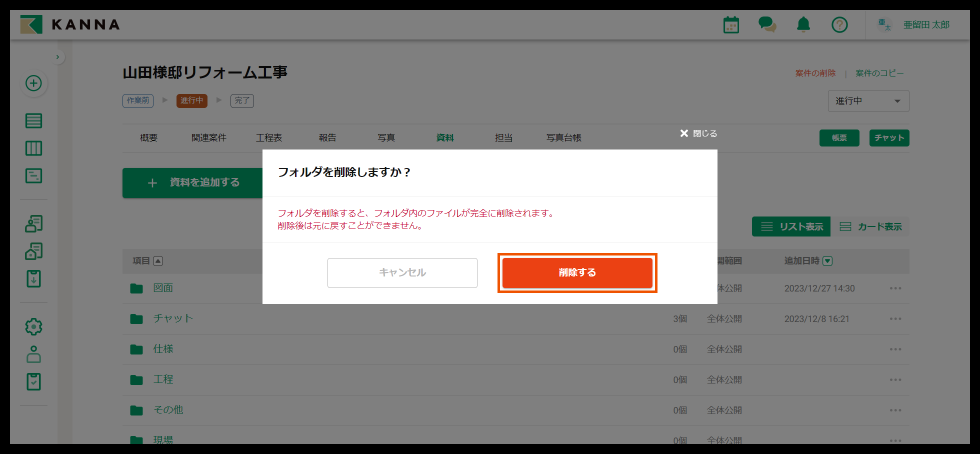Open the 工程表 tab
Image resolution: width=980 pixels, height=454 pixels.
pos(268,138)
